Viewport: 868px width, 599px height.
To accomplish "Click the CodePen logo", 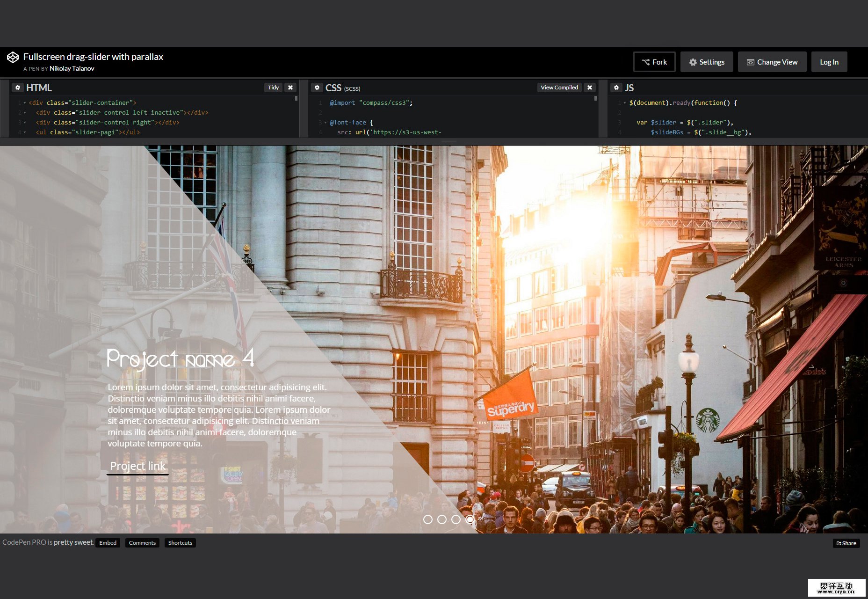I will coord(13,57).
